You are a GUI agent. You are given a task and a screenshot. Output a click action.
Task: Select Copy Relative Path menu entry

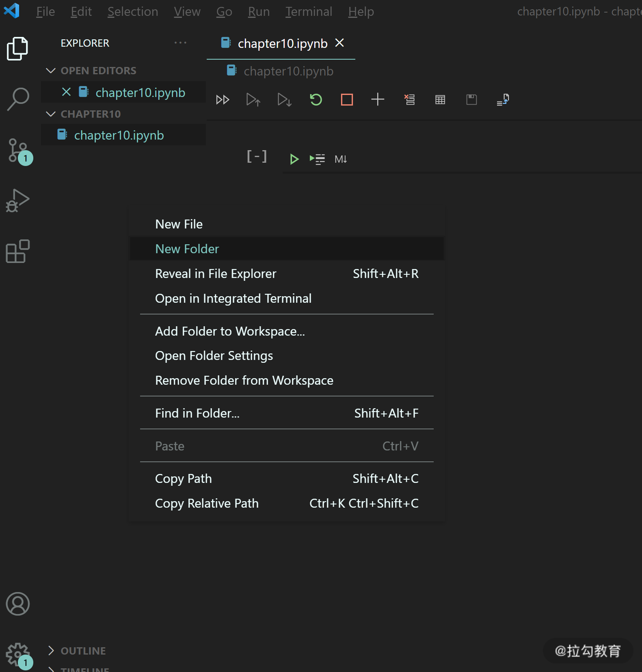coord(287,503)
